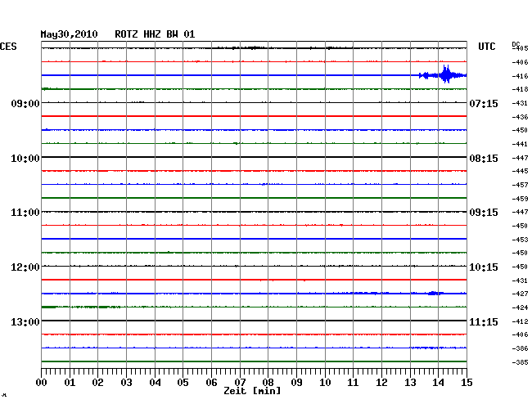Select the station label ROTZ HHZ BW 01
This screenshot has height=404, width=532.
[155, 34]
